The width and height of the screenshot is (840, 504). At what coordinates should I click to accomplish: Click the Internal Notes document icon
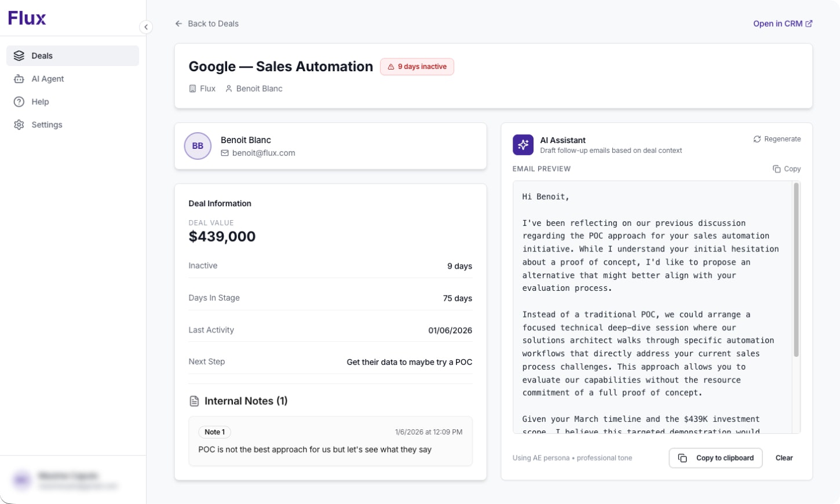(x=195, y=401)
